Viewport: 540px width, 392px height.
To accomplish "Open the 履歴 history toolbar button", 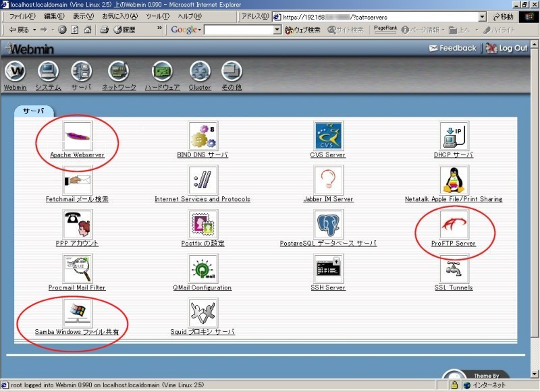I will click(x=124, y=30).
